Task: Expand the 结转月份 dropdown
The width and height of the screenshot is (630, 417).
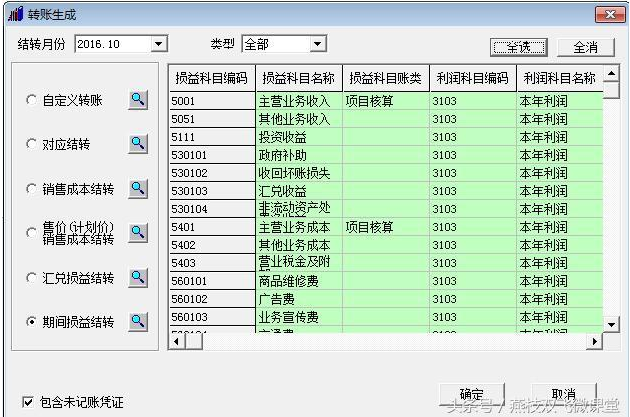Action: point(158,44)
